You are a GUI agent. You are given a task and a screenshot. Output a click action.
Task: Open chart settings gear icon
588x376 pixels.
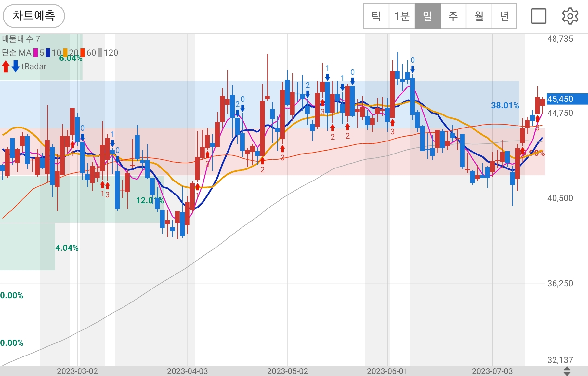[x=570, y=16]
